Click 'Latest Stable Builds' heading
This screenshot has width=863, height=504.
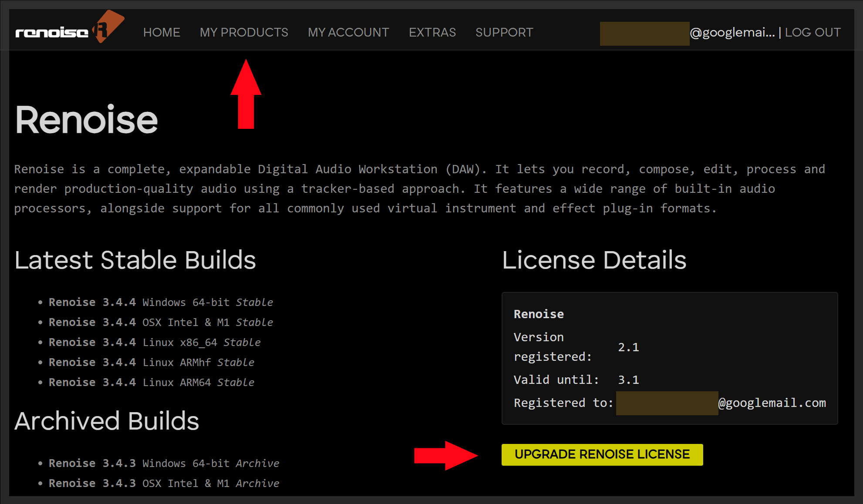pos(135,260)
